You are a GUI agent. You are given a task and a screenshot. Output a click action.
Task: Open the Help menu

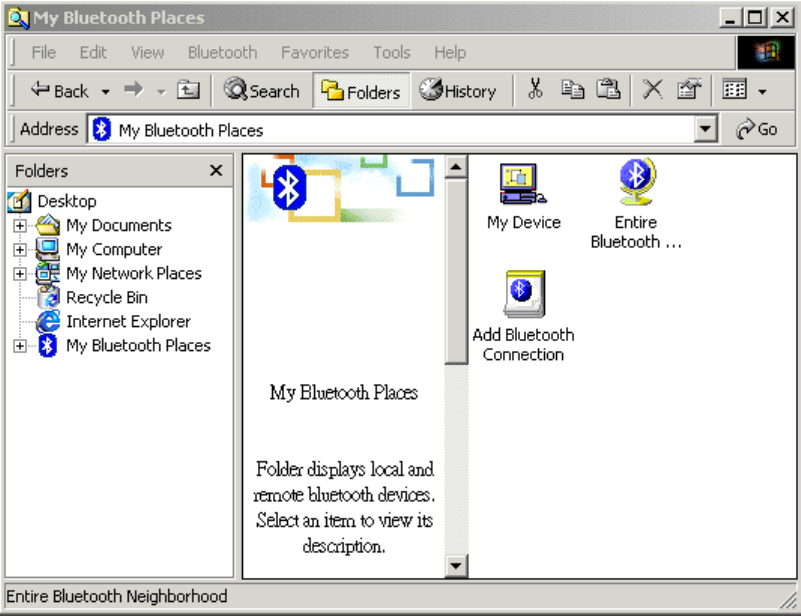click(450, 52)
